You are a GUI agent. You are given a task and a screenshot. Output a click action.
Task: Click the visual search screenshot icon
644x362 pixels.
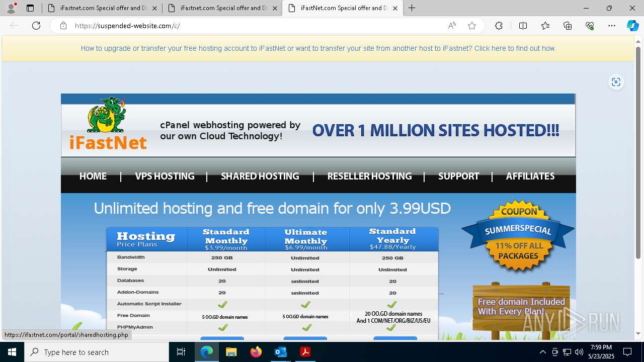click(x=616, y=82)
